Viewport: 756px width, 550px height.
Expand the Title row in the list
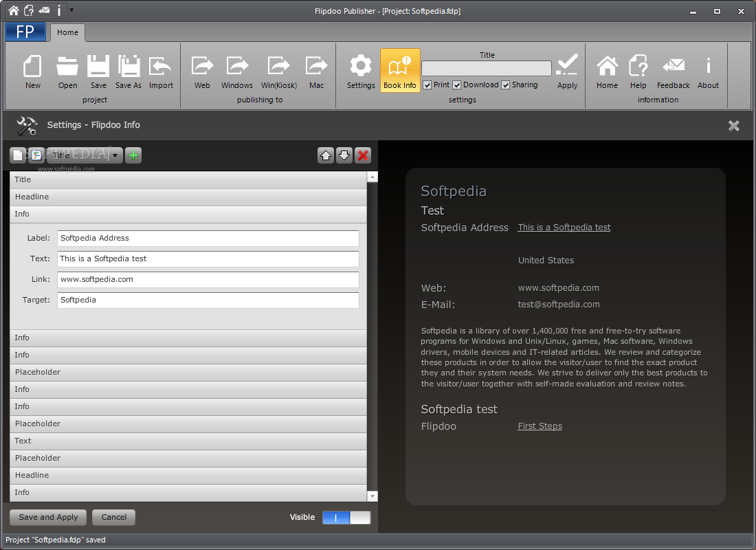coord(188,180)
